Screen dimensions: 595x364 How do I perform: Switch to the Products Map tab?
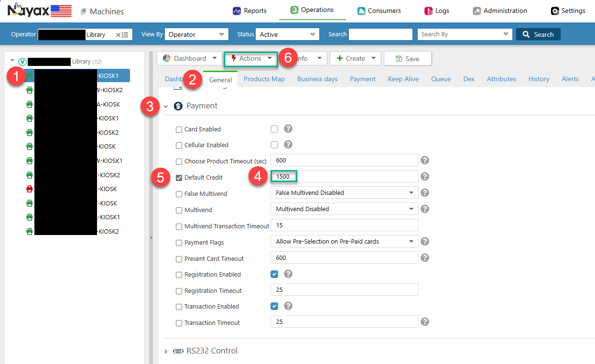[264, 79]
